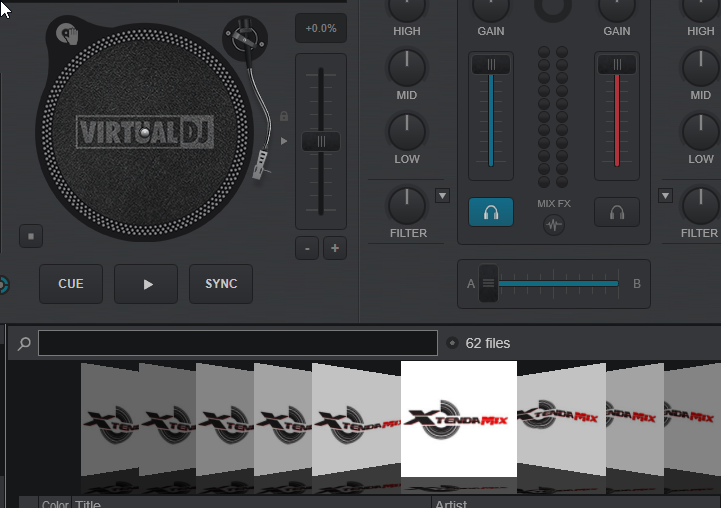Open the left deck FILTER effect dropdown
The image size is (721, 508).
pyautogui.click(x=443, y=195)
